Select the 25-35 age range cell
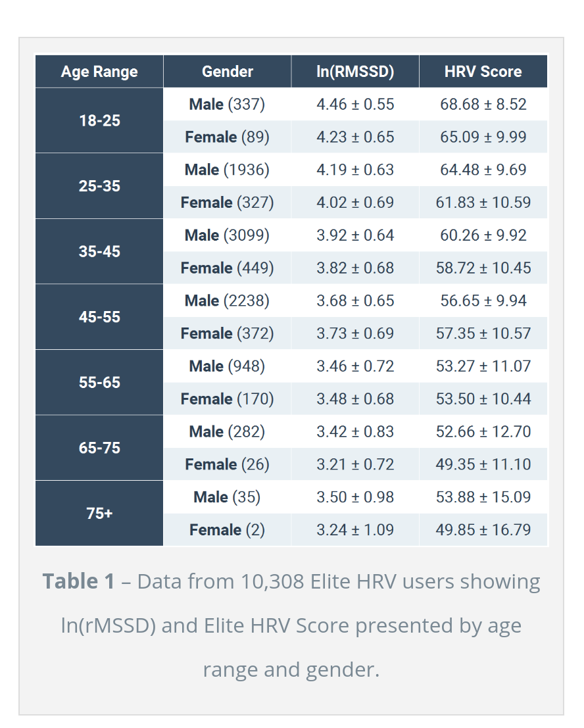584x728 pixels. pyautogui.click(x=99, y=186)
